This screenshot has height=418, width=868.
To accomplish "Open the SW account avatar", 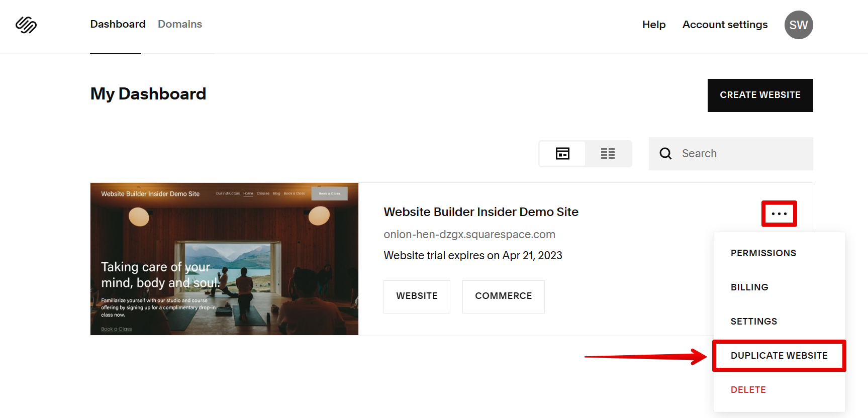I will click(799, 25).
